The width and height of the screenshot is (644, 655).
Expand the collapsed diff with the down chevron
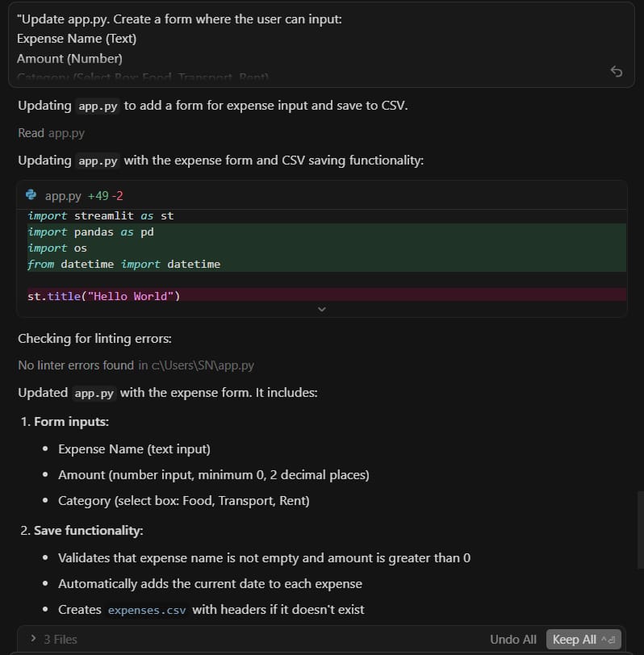tap(322, 308)
